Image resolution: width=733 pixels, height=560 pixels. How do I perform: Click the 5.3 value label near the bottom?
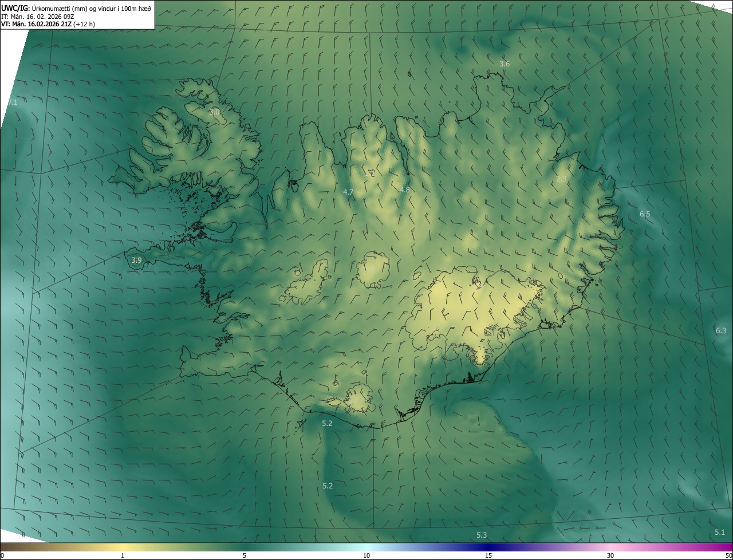(x=482, y=535)
